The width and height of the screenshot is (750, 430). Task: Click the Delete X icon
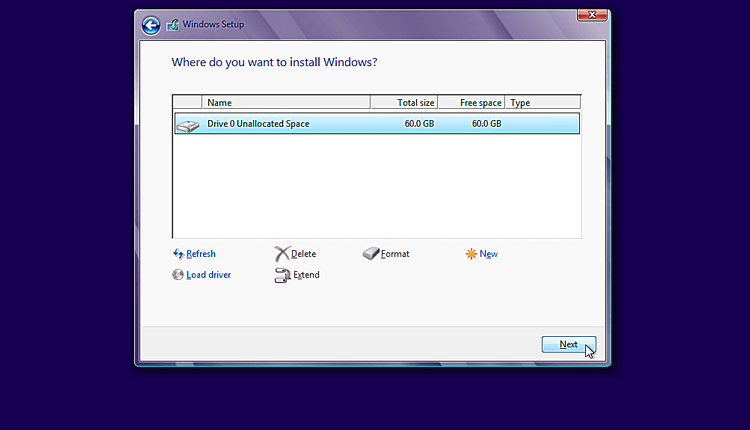point(282,254)
